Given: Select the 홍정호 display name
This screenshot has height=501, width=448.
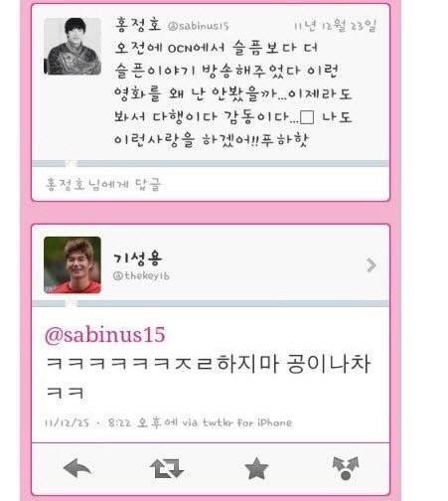Looking at the screenshot, I should point(137,25).
